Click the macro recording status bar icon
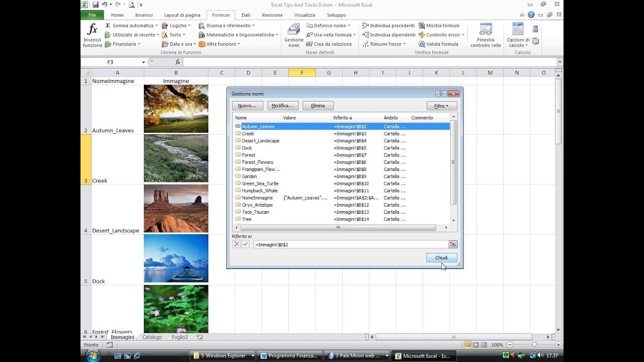This screenshot has height=362, width=644. [x=110, y=345]
